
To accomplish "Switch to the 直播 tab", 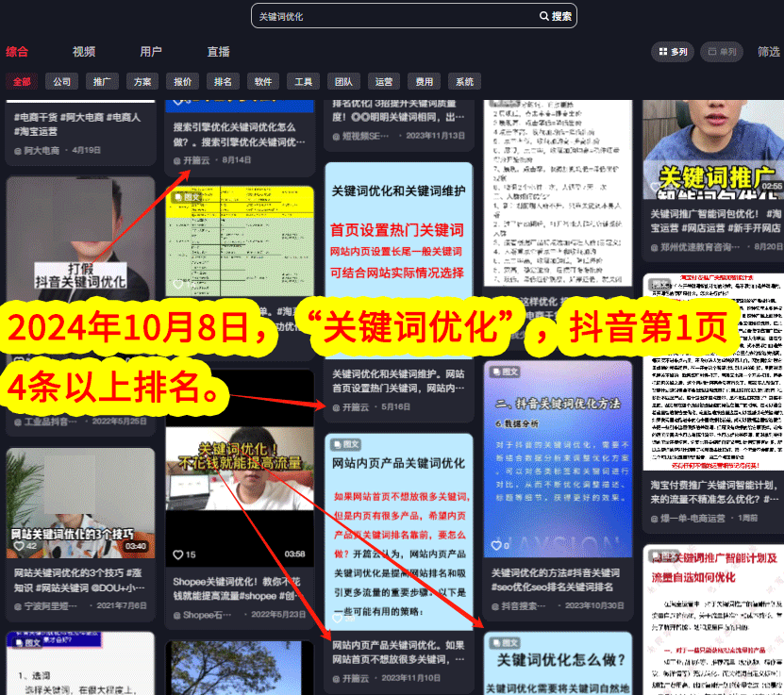I will coord(219,52).
